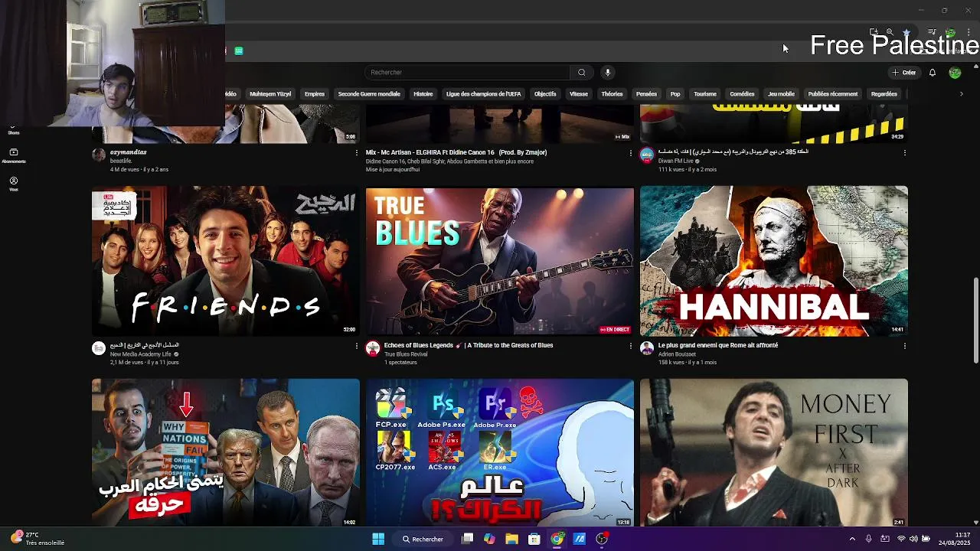
Task: Click the zoom magnifier in the address bar
Action: coord(890,32)
